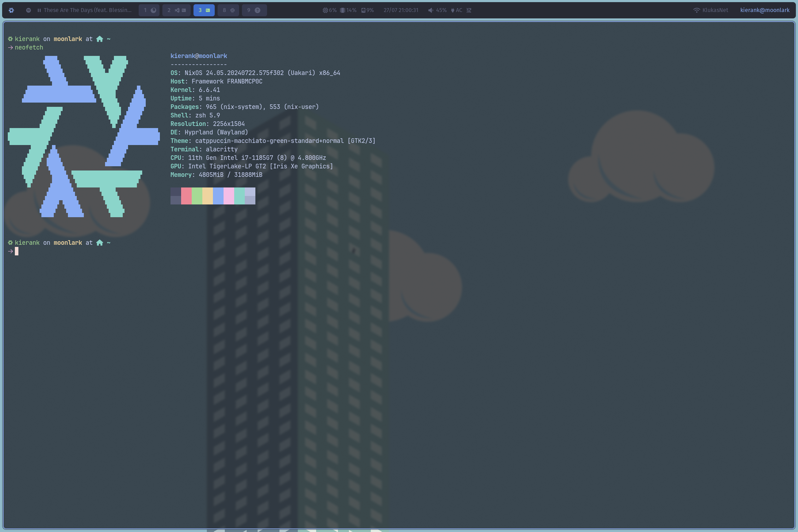798x532 pixels.
Task: Click the battery AC power indicator
Action: click(x=454, y=10)
